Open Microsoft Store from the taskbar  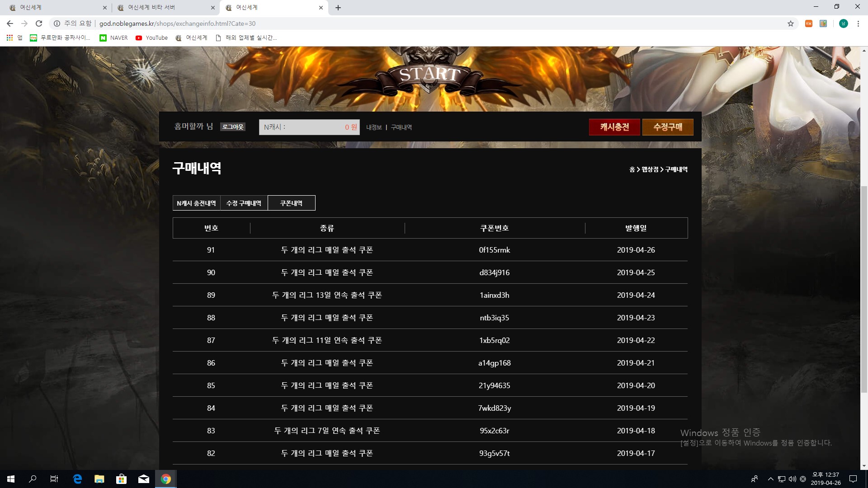pyautogui.click(x=122, y=479)
